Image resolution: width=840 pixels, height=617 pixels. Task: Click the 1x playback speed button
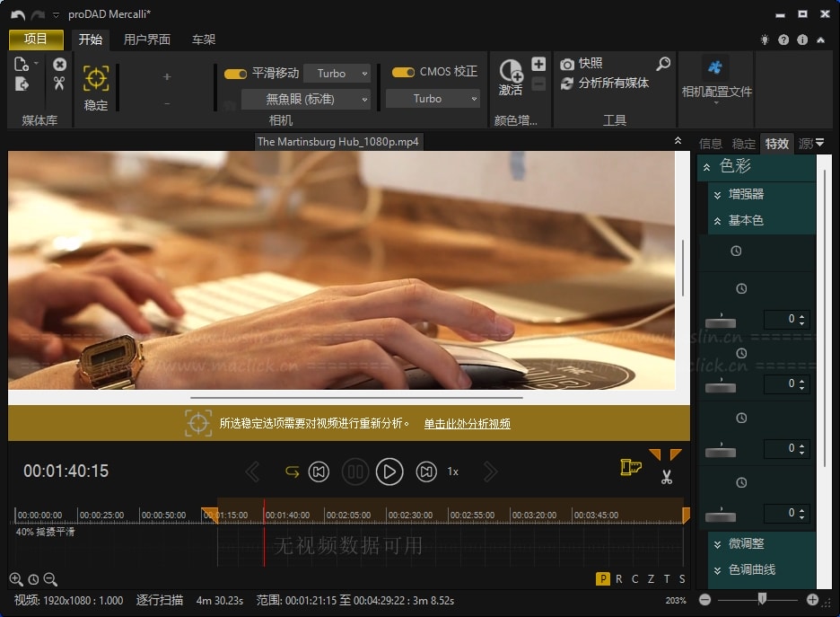coord(452,472)
